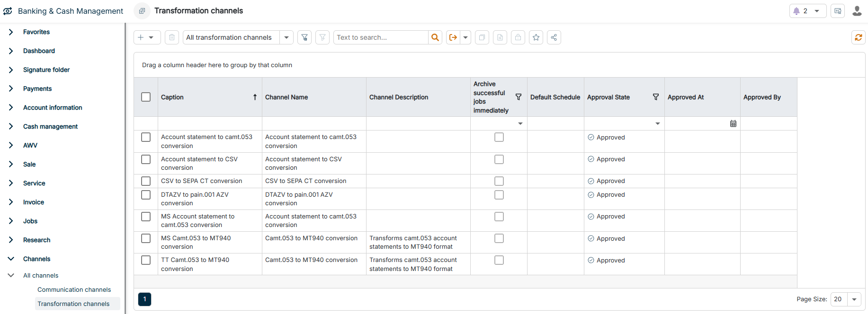The image size is (868, 314).
Task: Click the screen icon next to notifications
Action: point(838,11)
